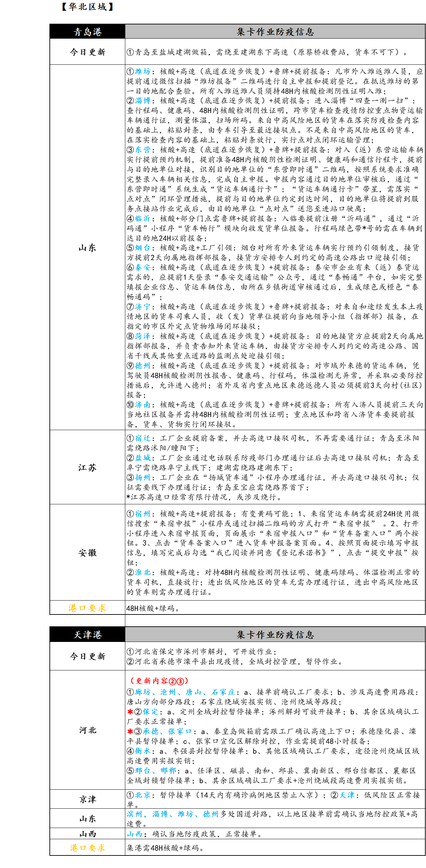Screen dimensions: 426x868
Task: Click the blue 保定 city name
Action: (151, 711)
